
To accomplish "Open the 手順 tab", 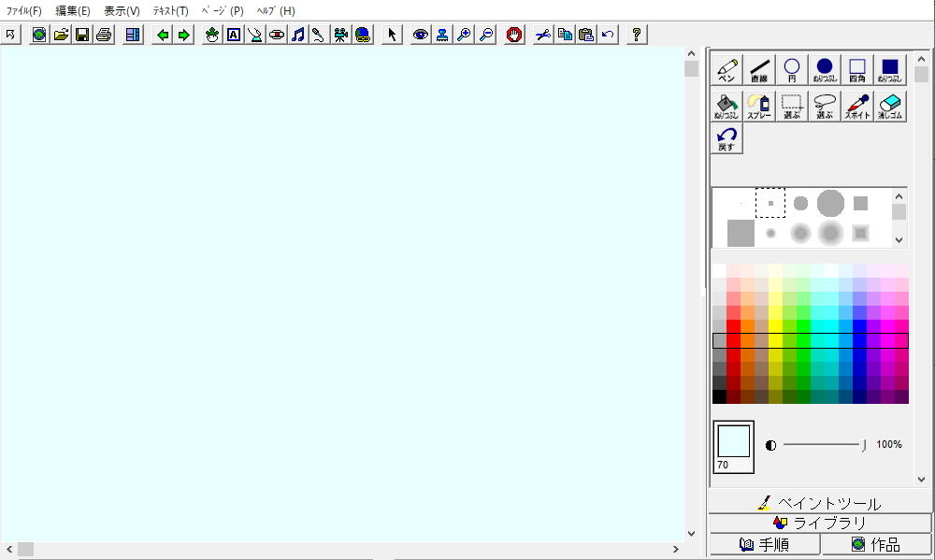I will click(x=765, y=544).
